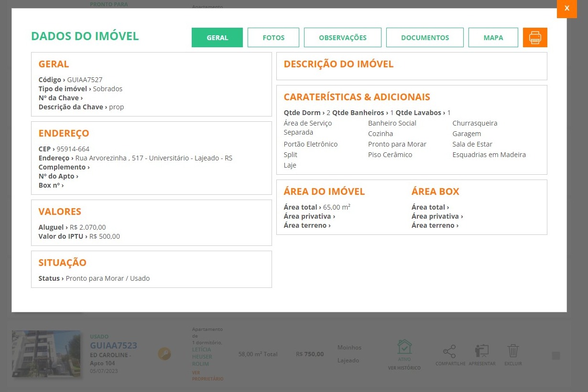
Task: Click the Excluir trash icon
Action: 513,351
